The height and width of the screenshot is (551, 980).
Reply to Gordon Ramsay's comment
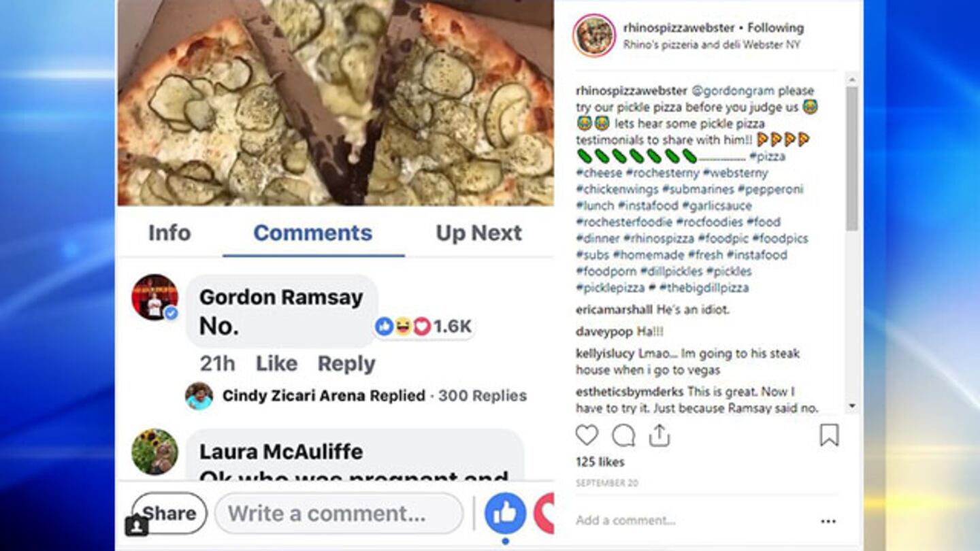click(x=346, y=364)
